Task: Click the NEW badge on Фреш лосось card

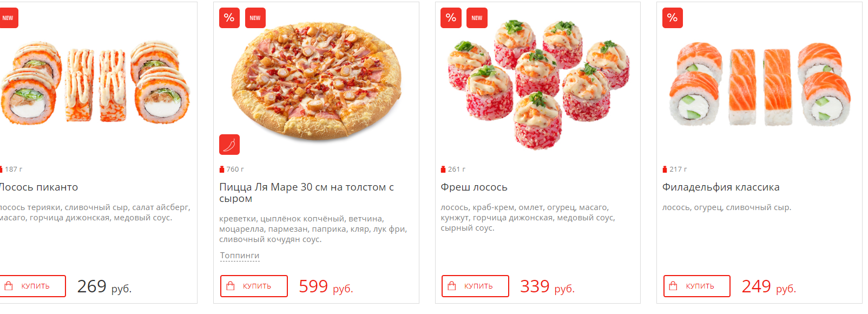Action: pyautogui.click(x=477, y=18)
